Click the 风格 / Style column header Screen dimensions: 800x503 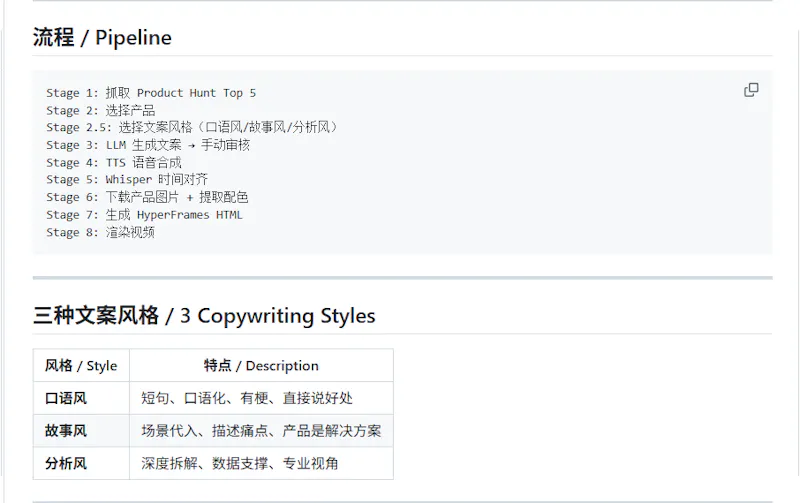[x=81, y=365]
